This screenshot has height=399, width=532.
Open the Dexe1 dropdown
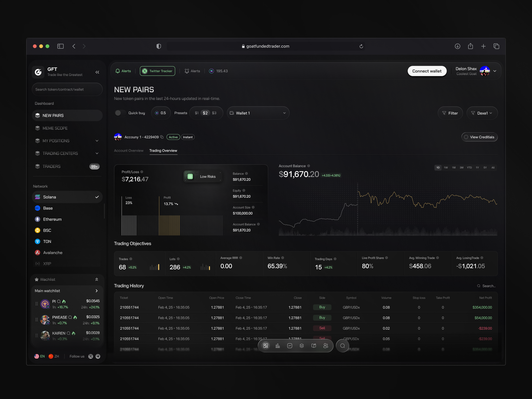click(482, 113)
